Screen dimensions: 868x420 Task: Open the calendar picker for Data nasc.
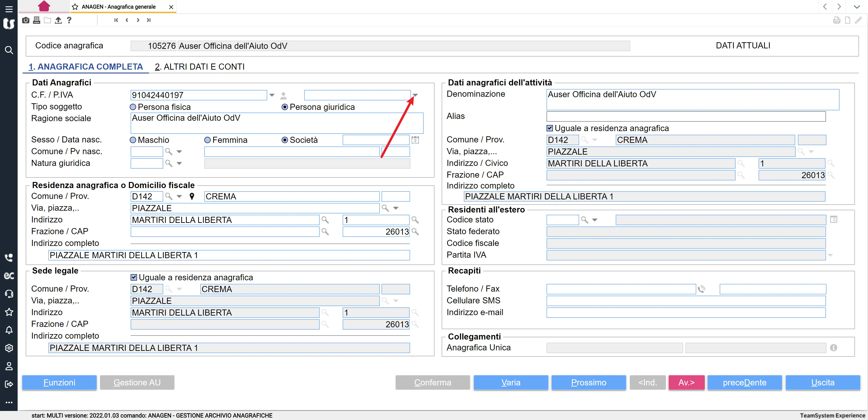415,140
